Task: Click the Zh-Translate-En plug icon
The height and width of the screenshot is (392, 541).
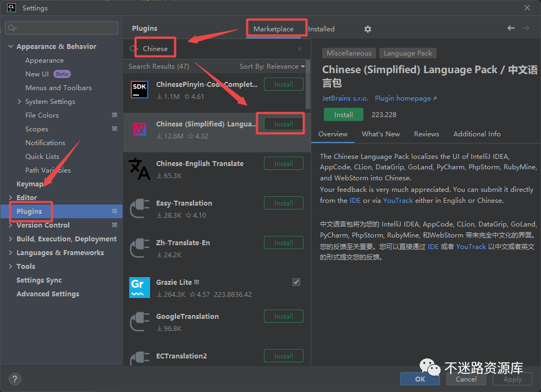Action: [140, 248]
